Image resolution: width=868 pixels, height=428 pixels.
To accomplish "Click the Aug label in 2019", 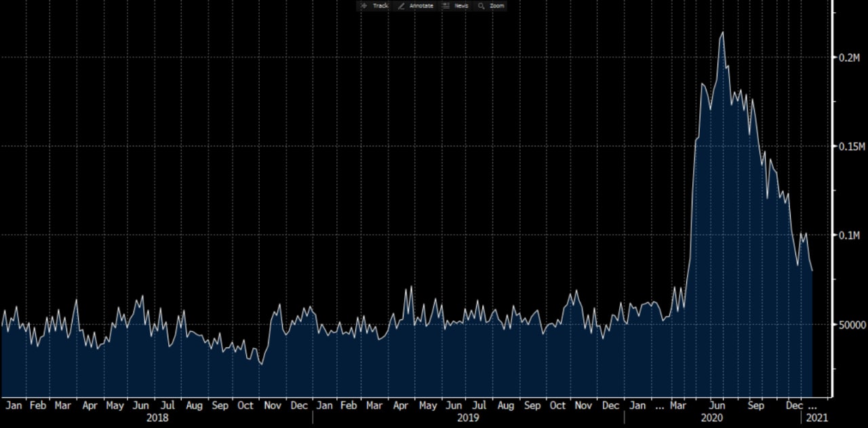I will (505, 406).
